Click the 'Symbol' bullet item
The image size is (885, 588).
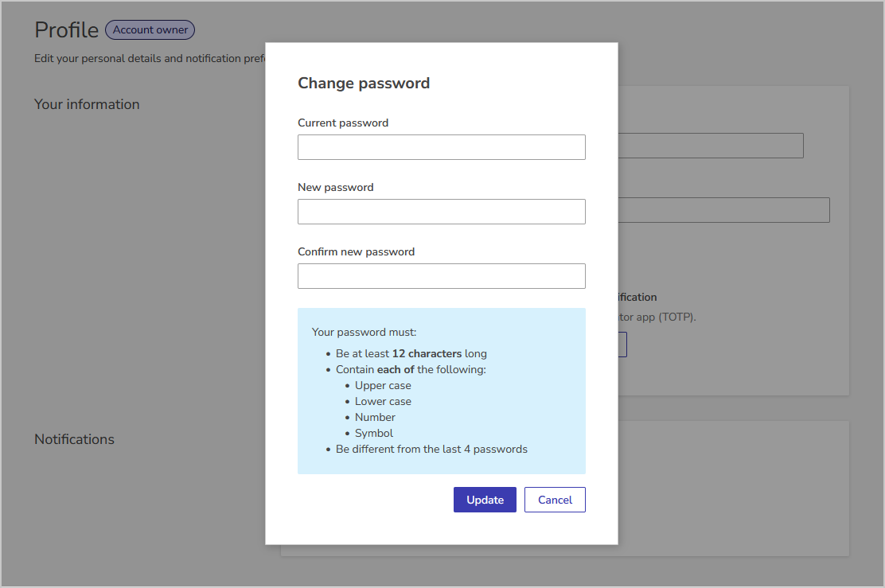tap(373, 433)
